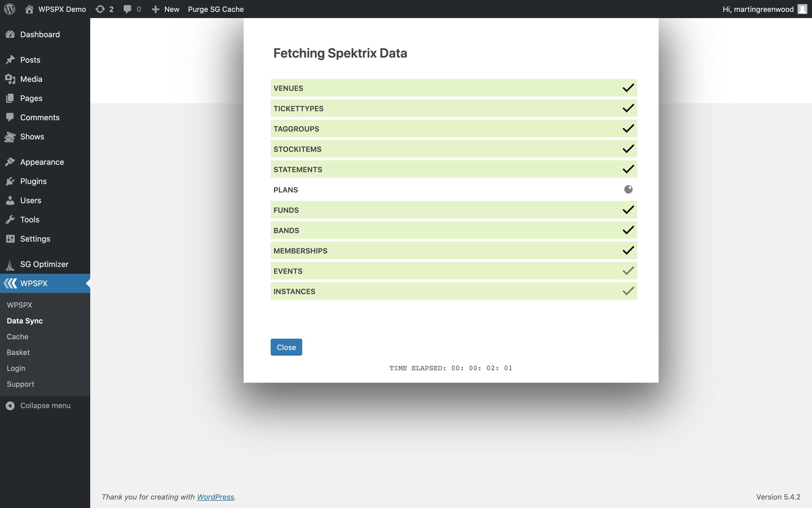Image resolution: width=812 pixels, height=508 pixels.
Task: Click the STOCKITEMS row label
Action: coord(297,149)
